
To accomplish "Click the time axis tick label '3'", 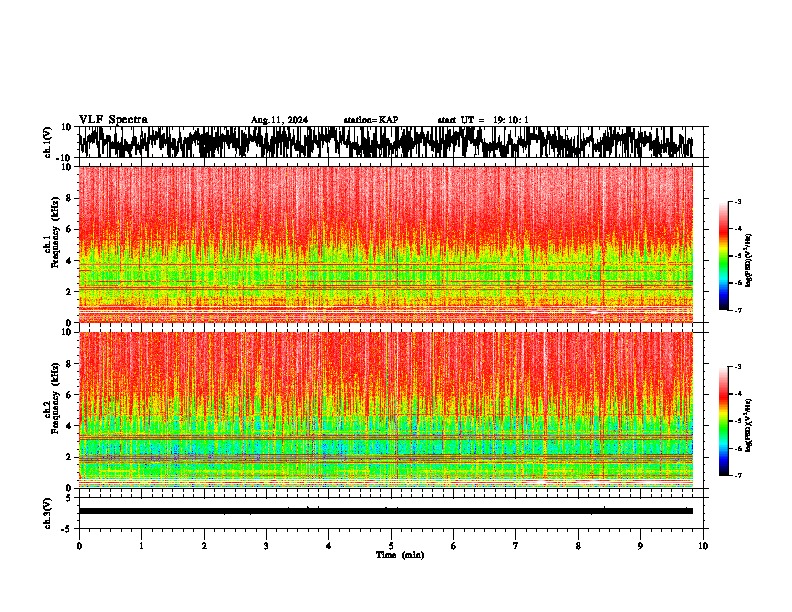I will [x=266, y=546].
